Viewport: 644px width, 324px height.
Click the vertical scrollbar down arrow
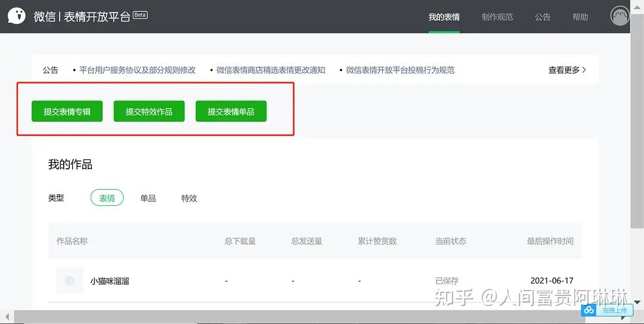[x=637, y=303]
